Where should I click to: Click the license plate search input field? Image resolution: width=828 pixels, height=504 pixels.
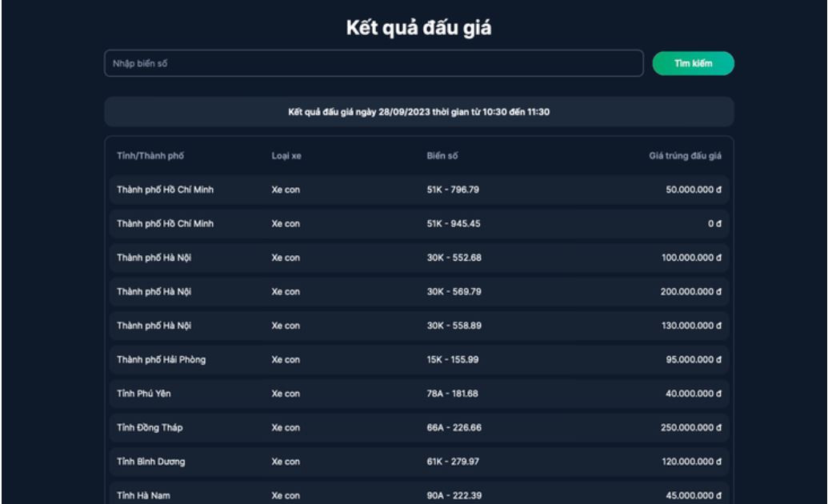click(x=374, y=63)
